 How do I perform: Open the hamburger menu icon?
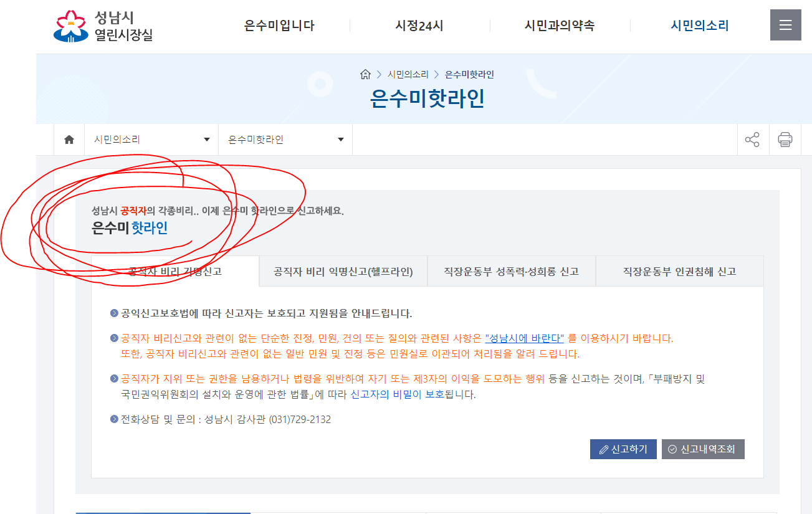click(785, 25)
